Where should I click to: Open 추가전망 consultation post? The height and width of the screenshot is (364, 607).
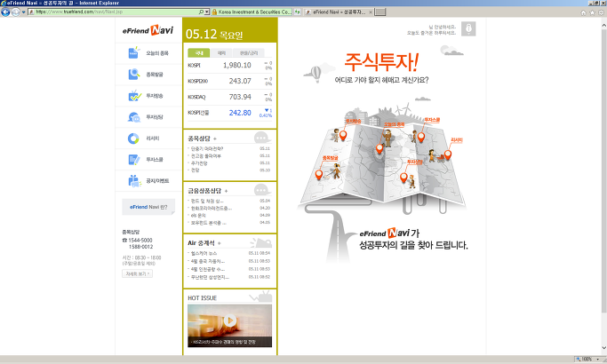tap(199, 163)
